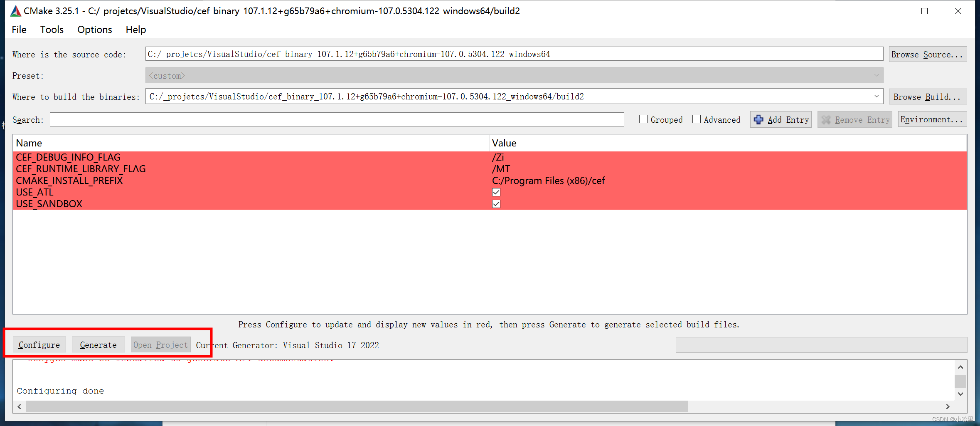The image size is (980, 426).
Task: Open the Preset dropdown
Action: 514,76
